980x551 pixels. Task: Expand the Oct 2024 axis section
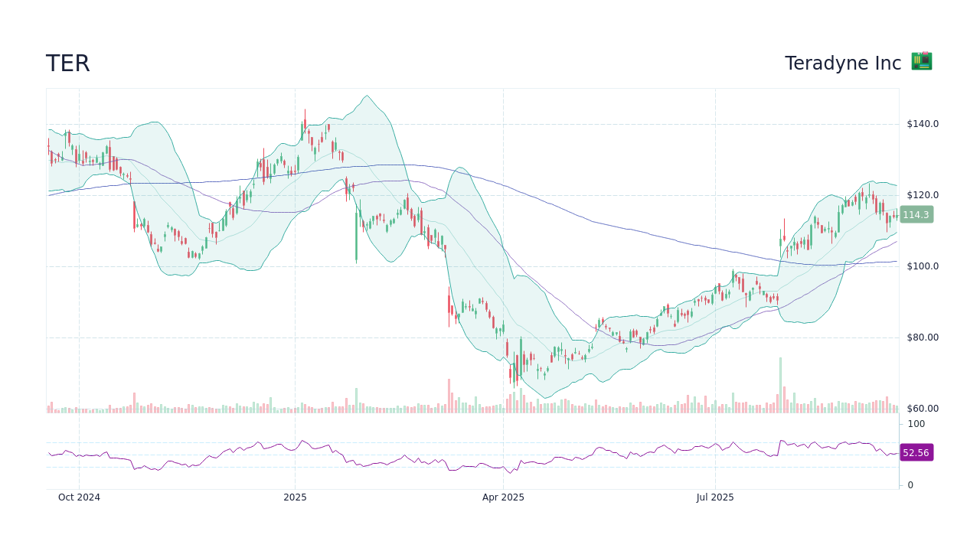pos(79,497)
